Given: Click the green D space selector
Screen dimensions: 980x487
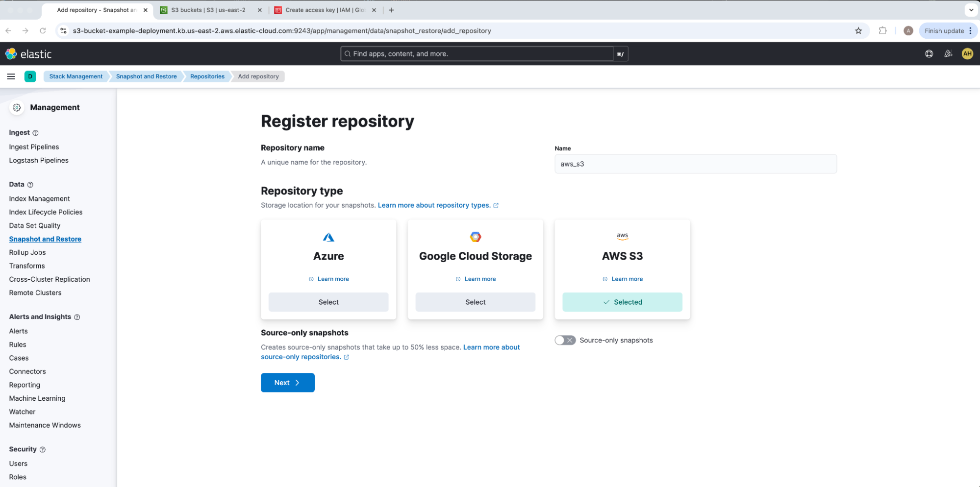Looking at the screenshot, I should tap(30, 76).
